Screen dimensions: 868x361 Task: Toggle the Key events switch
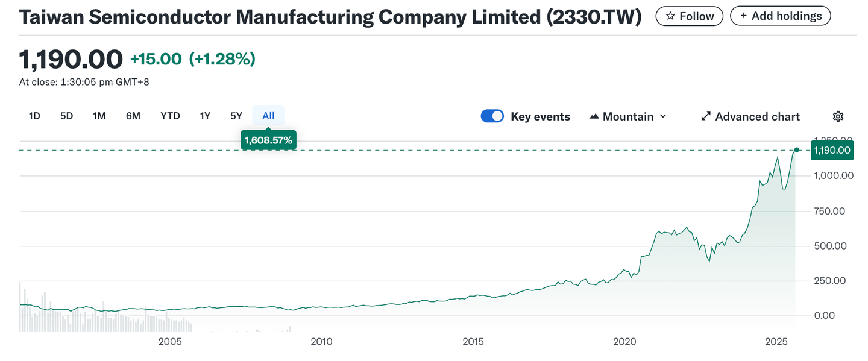coord(492,116)
